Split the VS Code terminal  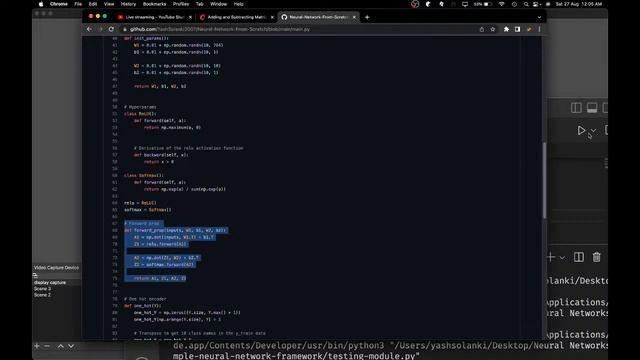(579, 257)
